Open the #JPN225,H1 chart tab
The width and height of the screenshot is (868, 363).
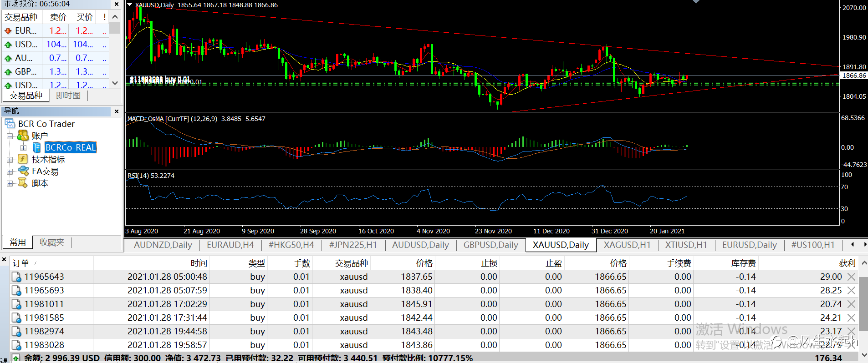[353, 245]
